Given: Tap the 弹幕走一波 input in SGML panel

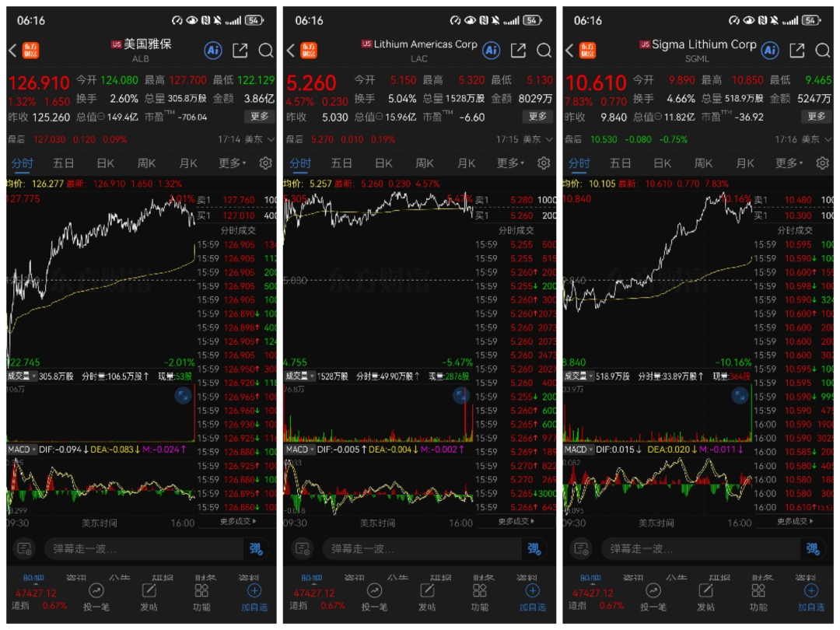Looking at the screenshot, I should click(x=700, y=548).
